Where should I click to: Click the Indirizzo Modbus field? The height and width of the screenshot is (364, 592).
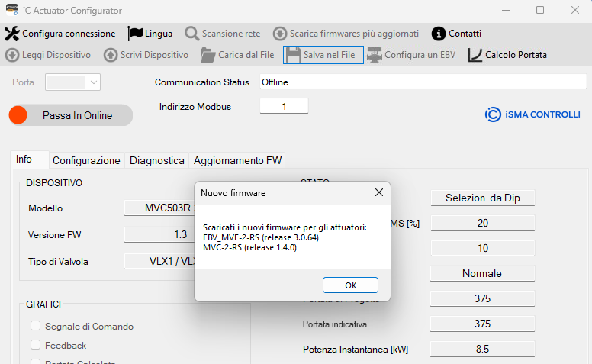click(x=284, y=107)
